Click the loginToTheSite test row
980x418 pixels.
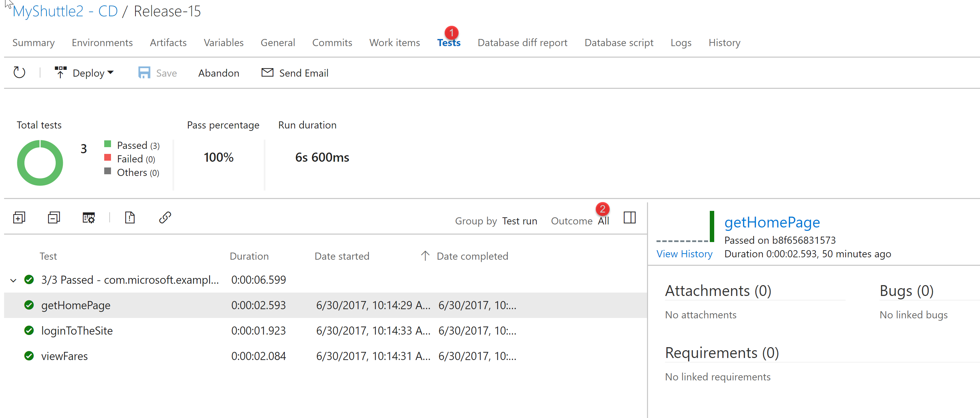(x=75, y=331)
